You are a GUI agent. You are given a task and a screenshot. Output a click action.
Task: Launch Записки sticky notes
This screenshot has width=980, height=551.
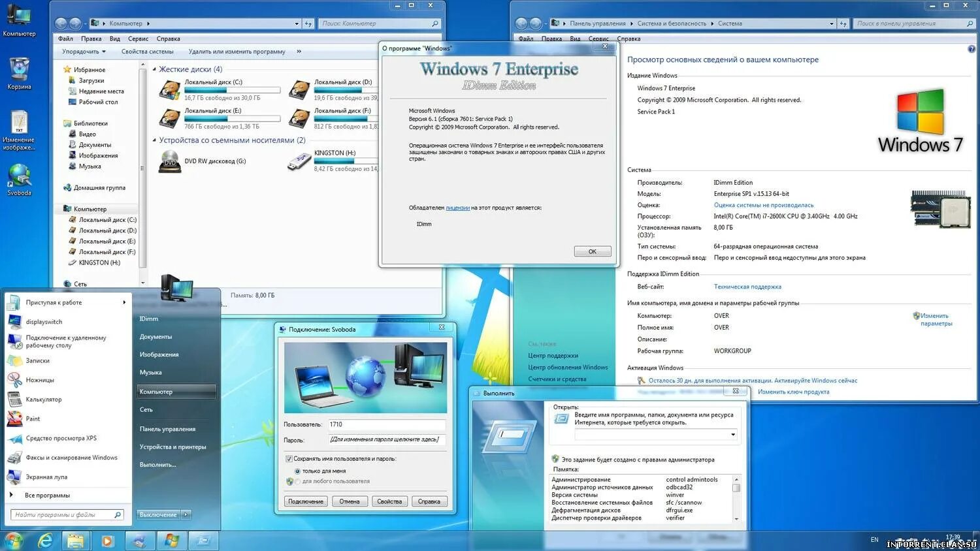tap(37, 360)
